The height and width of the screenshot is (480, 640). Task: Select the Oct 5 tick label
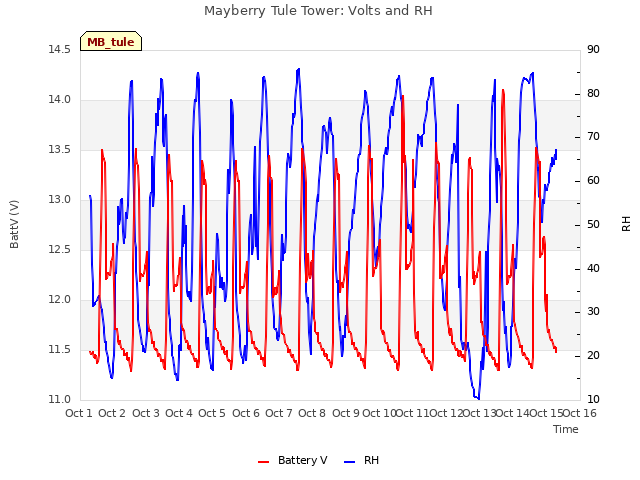(x=212, y=413)
